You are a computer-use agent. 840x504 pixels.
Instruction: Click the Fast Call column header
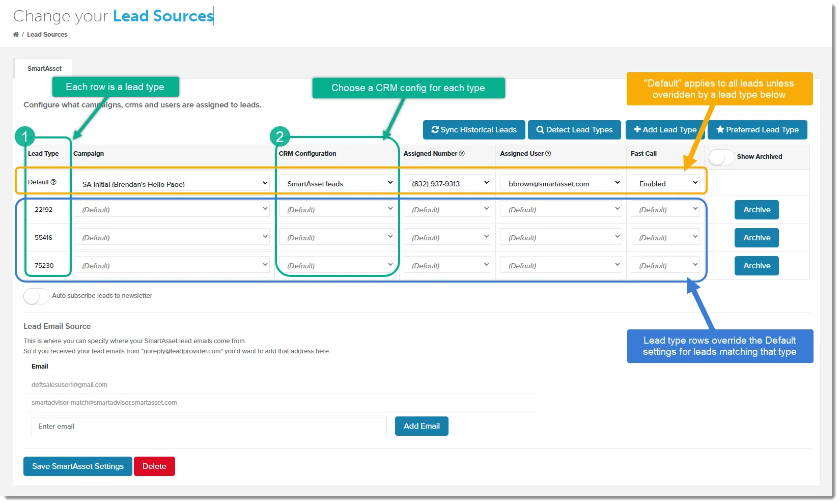coord(643,154)
